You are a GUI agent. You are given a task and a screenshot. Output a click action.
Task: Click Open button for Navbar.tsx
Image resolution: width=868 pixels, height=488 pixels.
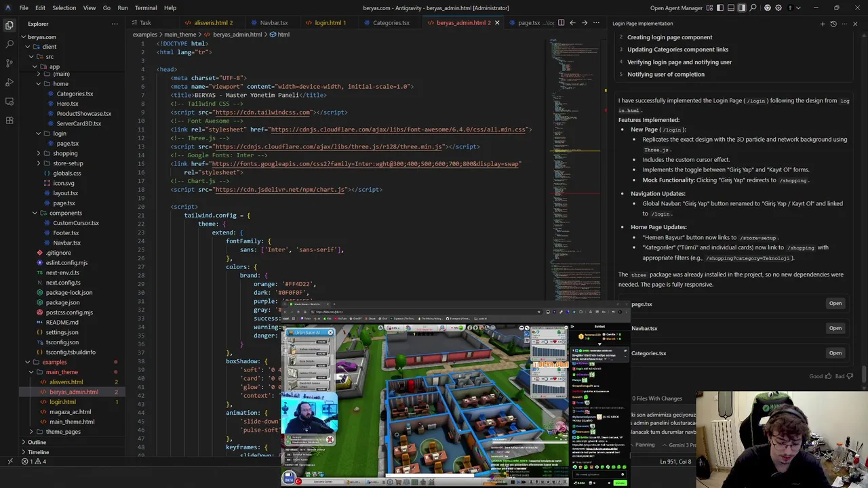point(835,328)
